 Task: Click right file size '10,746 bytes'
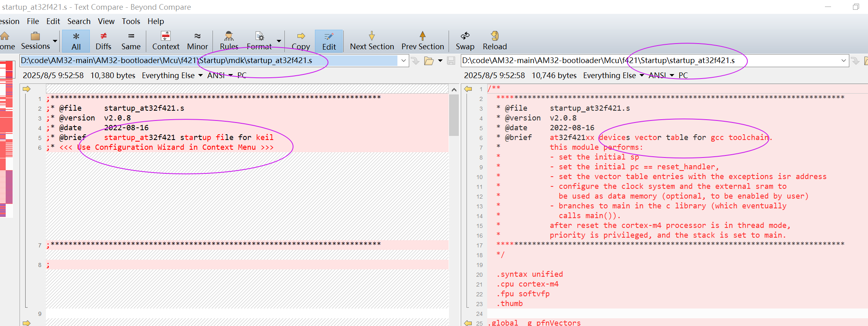coord(554,75)
